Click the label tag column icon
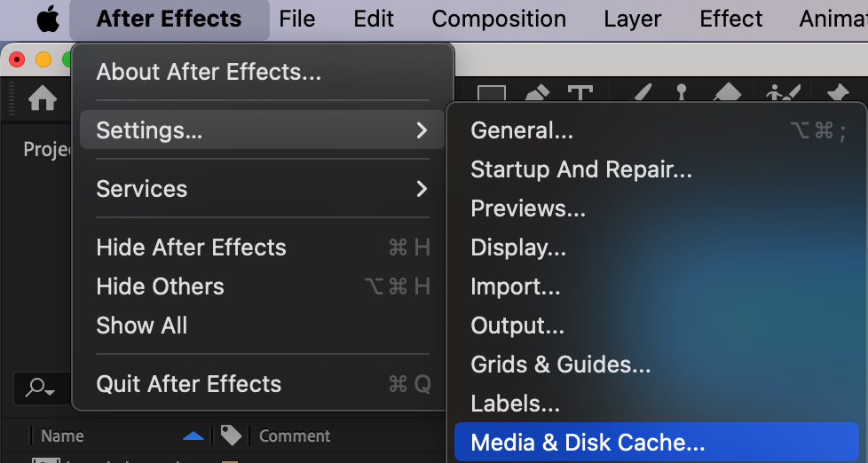 click(232, 436)
